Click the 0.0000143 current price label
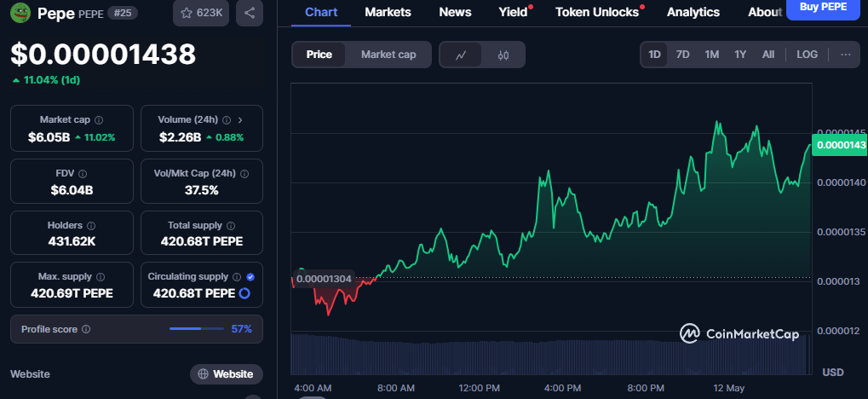Image resolution: width=868 pixels, height=399 pixels. [x=841, y=145]
